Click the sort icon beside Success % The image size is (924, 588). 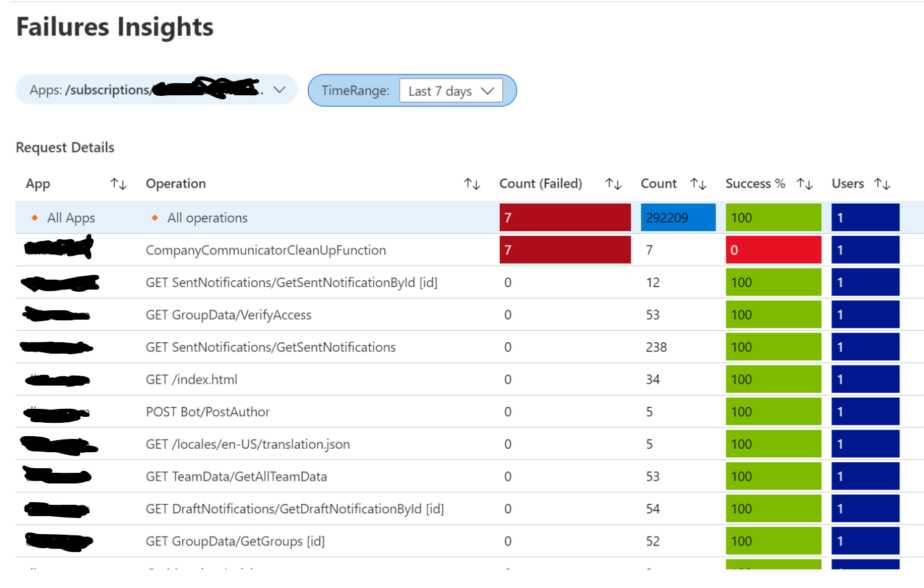click(805, 184)
